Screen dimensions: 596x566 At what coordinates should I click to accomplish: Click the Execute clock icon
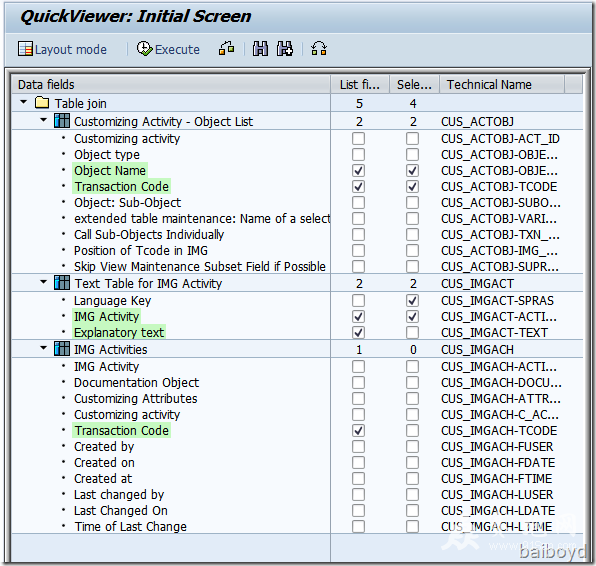pyautogui.click(x=144, y=49)
